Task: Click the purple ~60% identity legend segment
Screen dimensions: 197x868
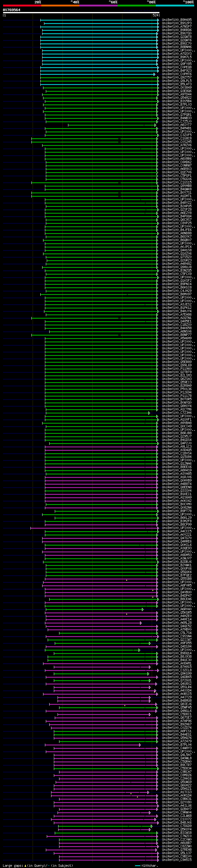Action: pos(98,6)
